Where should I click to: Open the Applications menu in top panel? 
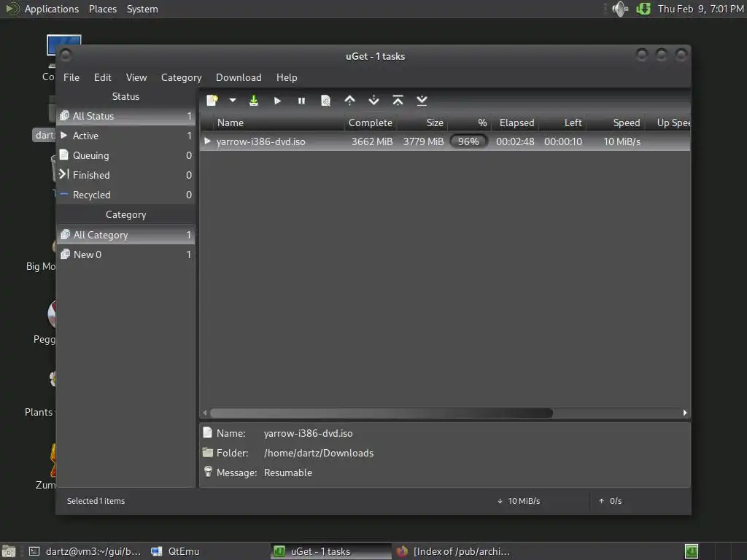click(x=52, y=9)
